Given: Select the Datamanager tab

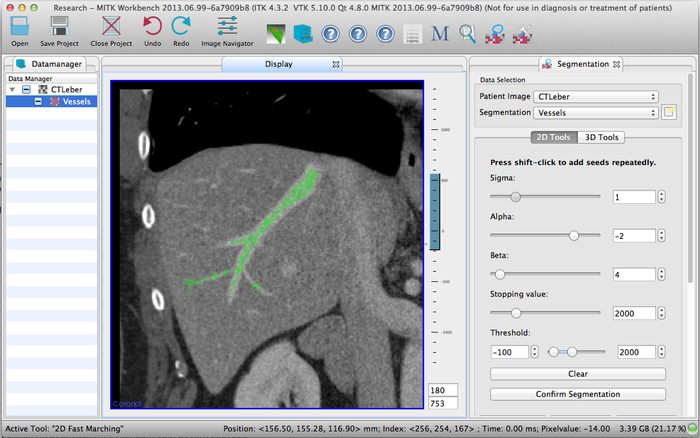Looking at the screenshot, I should [x=48, y=64].
